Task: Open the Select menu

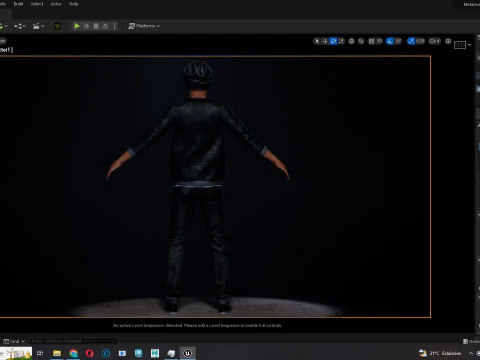Action: point(37,4)
